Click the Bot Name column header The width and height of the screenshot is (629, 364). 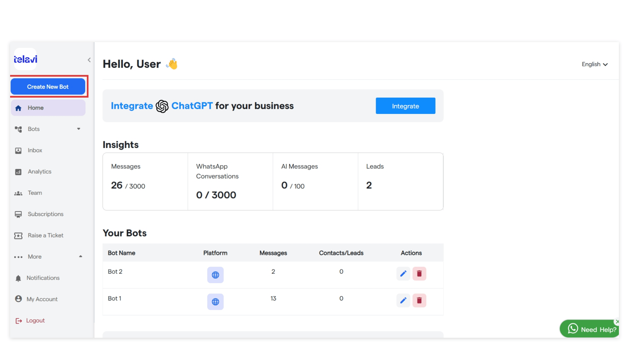(x=121, y=253)
